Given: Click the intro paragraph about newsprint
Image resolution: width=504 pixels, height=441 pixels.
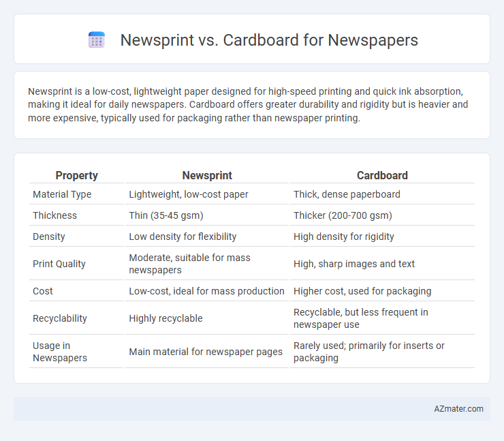Looking at the screenshot, I should click(248, 104).
